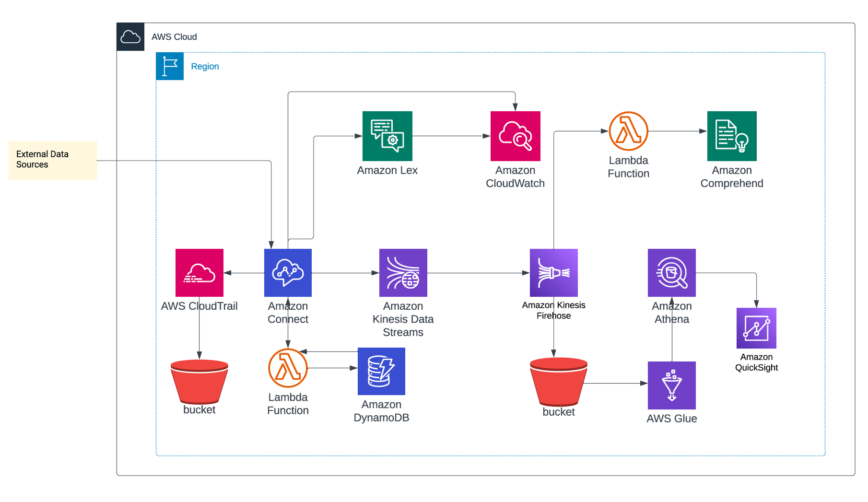Select the "Amazon Comprehend" label
Viewport: 868px width, 502px height.
[732, 177]
